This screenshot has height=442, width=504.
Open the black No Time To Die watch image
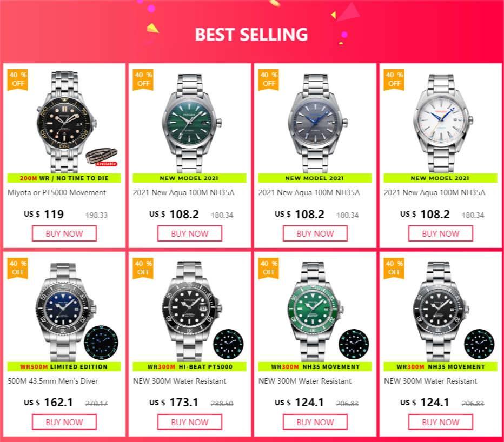pos(66,122)
